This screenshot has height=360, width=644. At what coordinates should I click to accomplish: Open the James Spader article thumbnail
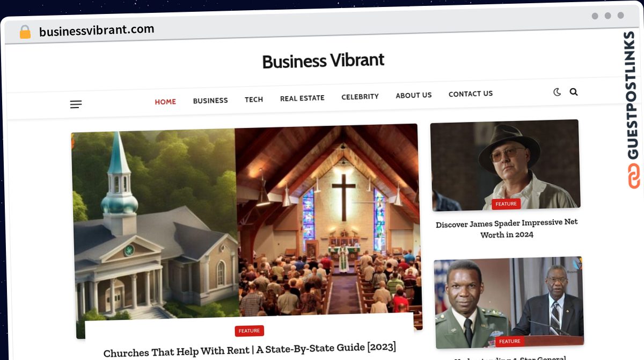pos(504,165)
